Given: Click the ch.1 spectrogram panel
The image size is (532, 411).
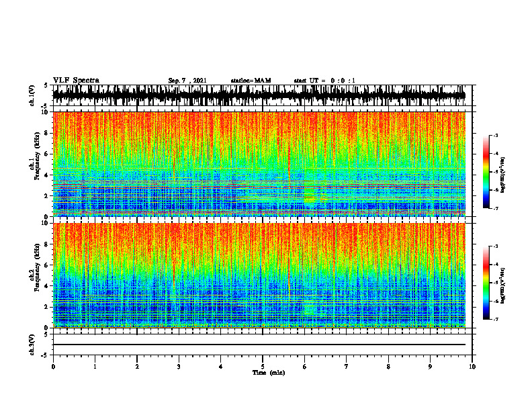Looking at the screenshot, I should [259, 164].
